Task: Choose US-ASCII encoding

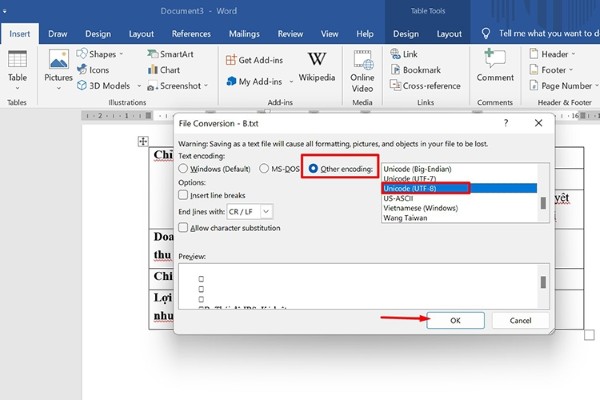Action: [459, 198]
